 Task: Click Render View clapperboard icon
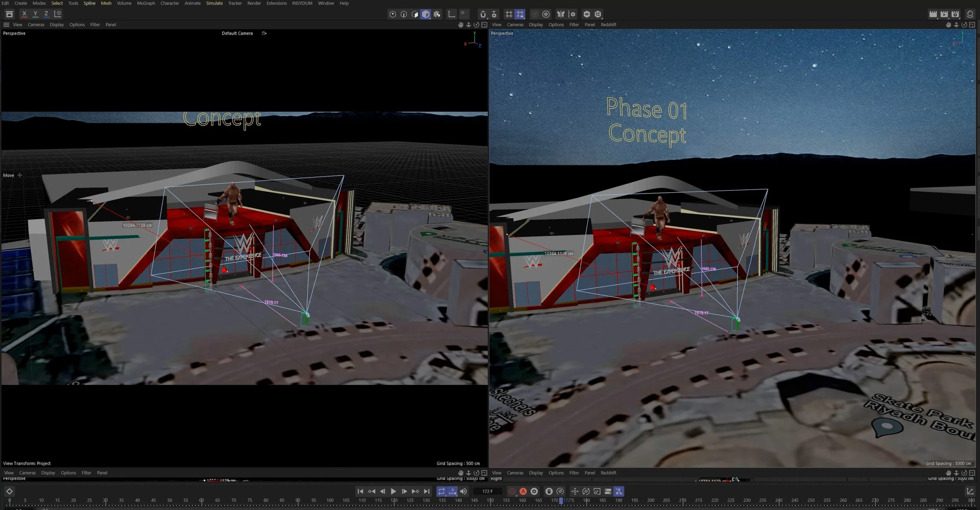coord(933,14)
